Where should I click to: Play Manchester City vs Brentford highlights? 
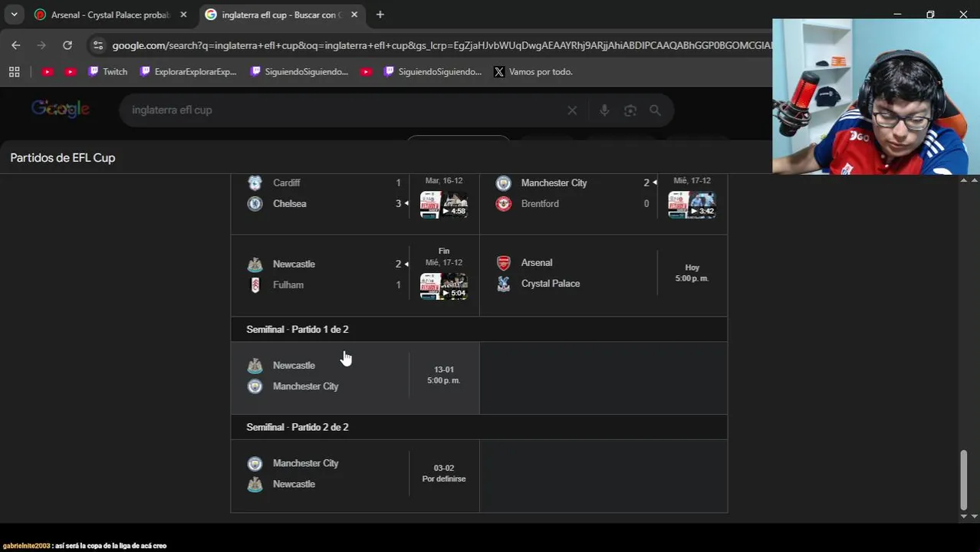[x=692, y=205]
